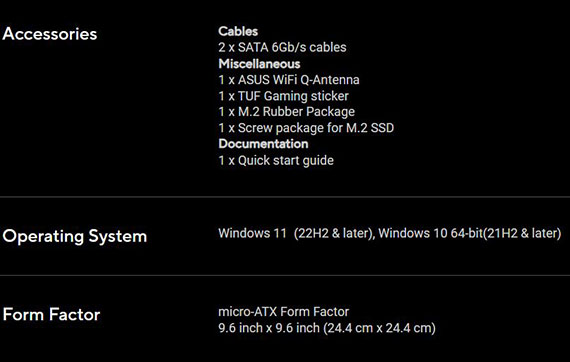Click the TUF Gaming sticker line
Viewport: 570px width, 362px height.
(x=284, y=96)
